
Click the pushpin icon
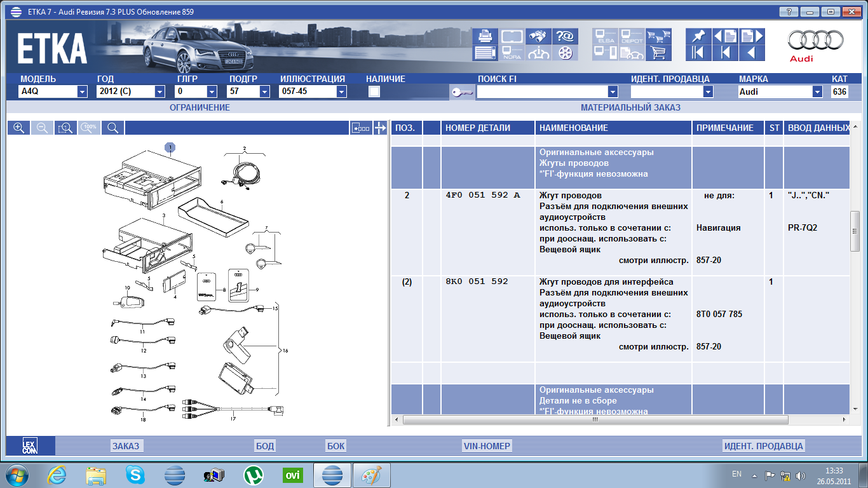(x=698, y=36)
